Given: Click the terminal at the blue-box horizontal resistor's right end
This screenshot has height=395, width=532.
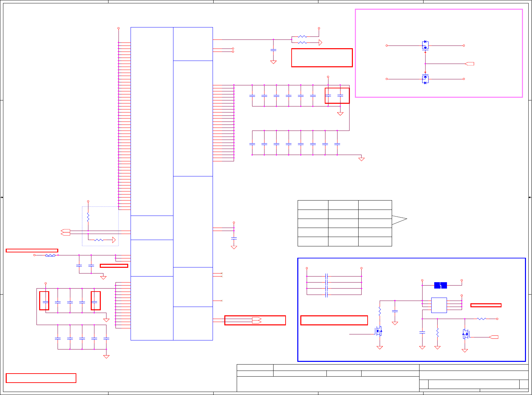Looking at the screenshot, I should [x=497, y=319].
